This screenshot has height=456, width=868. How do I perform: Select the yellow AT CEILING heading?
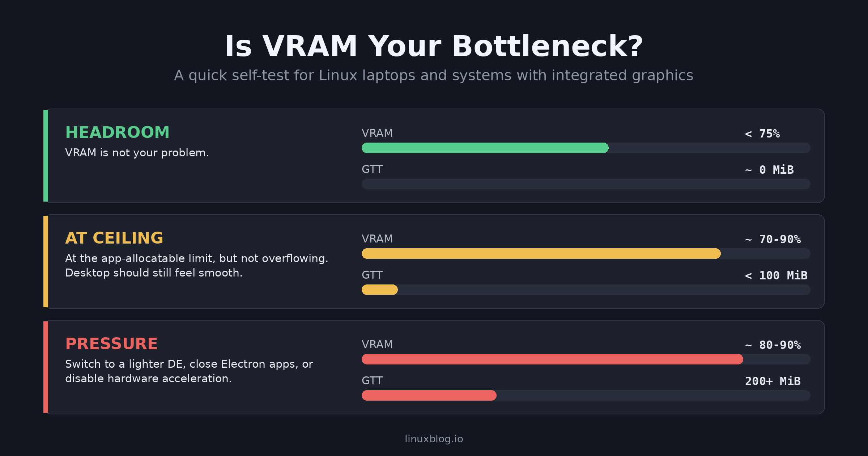point(114,238)
